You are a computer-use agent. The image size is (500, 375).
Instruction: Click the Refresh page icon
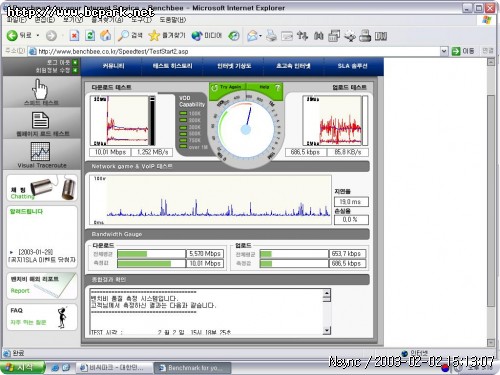[90, 35]
